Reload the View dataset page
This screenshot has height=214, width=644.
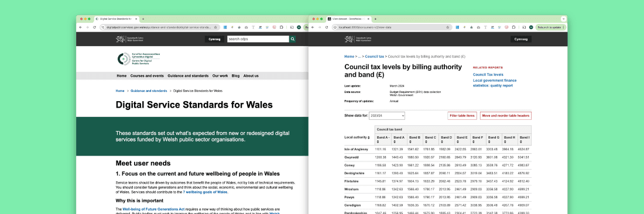click(327, 27)
